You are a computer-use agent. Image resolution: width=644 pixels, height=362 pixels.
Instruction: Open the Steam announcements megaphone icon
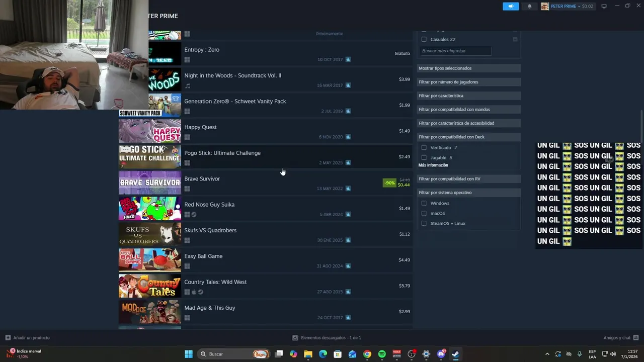point(511,7)
